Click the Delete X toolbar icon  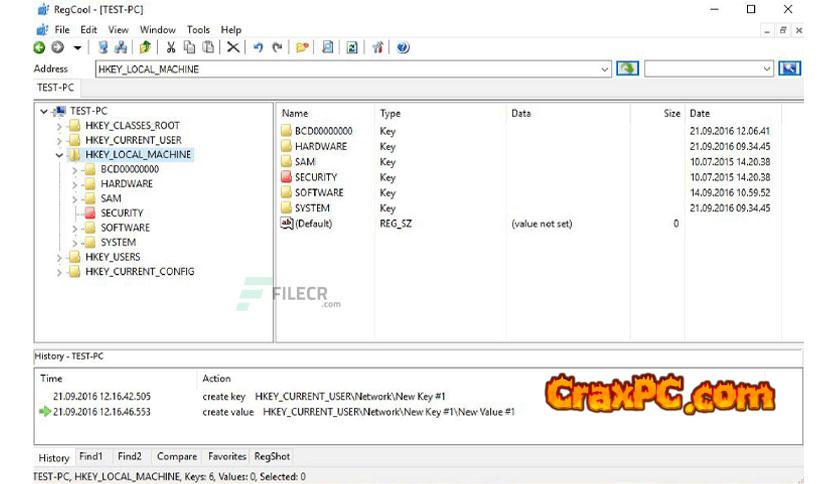click(x=233, y=47)
